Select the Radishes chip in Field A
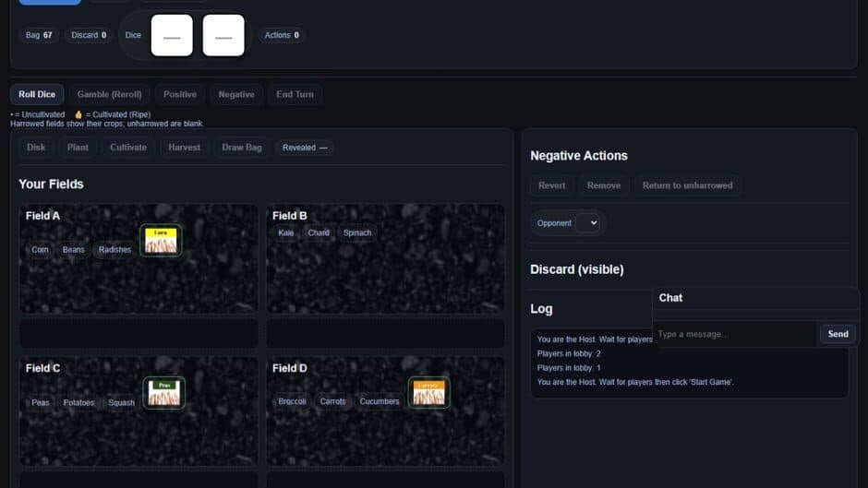This screenshot has height=488, width=868. pyautogui.click(x=115, y=250)
